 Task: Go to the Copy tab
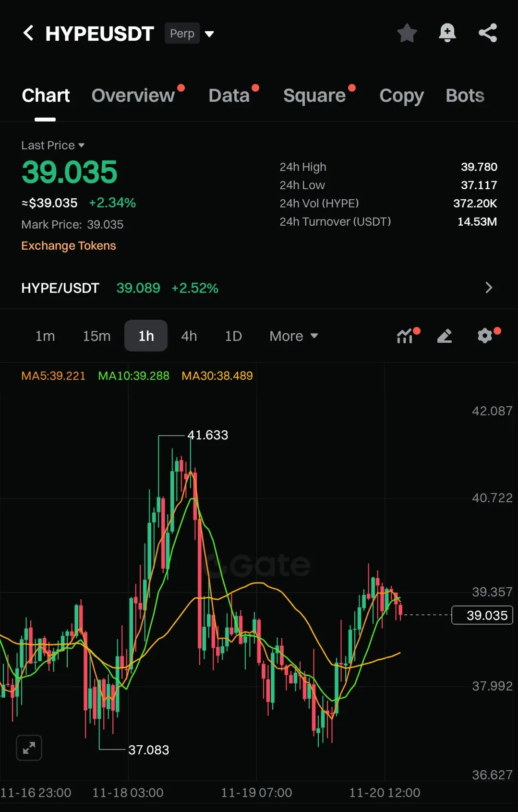tap(401, 96)
